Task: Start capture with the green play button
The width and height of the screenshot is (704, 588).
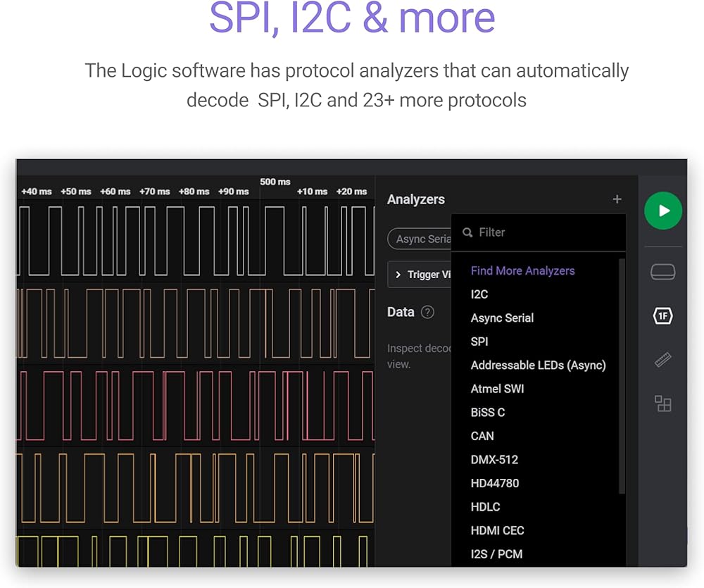Action: (663, 211)
